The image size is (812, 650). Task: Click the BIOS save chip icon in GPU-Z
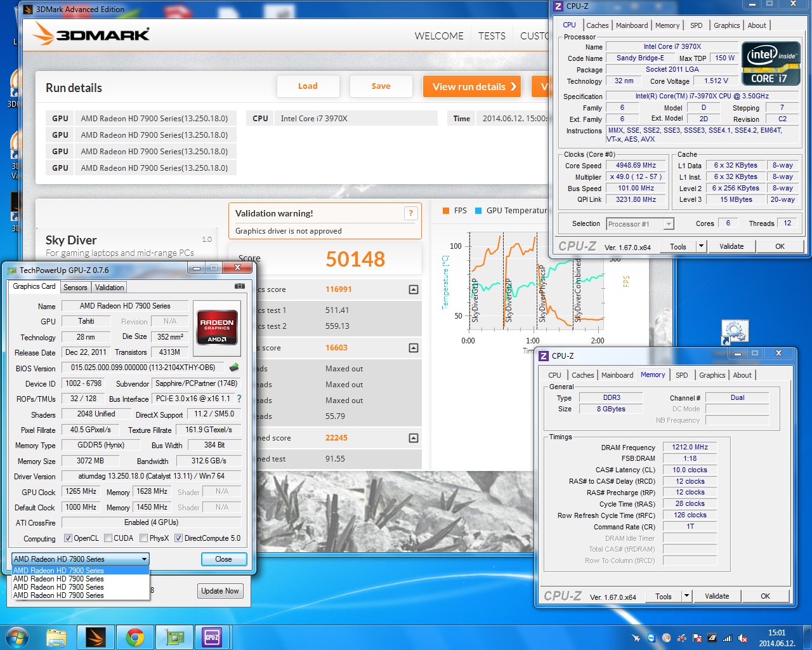[x=234, y=368]
